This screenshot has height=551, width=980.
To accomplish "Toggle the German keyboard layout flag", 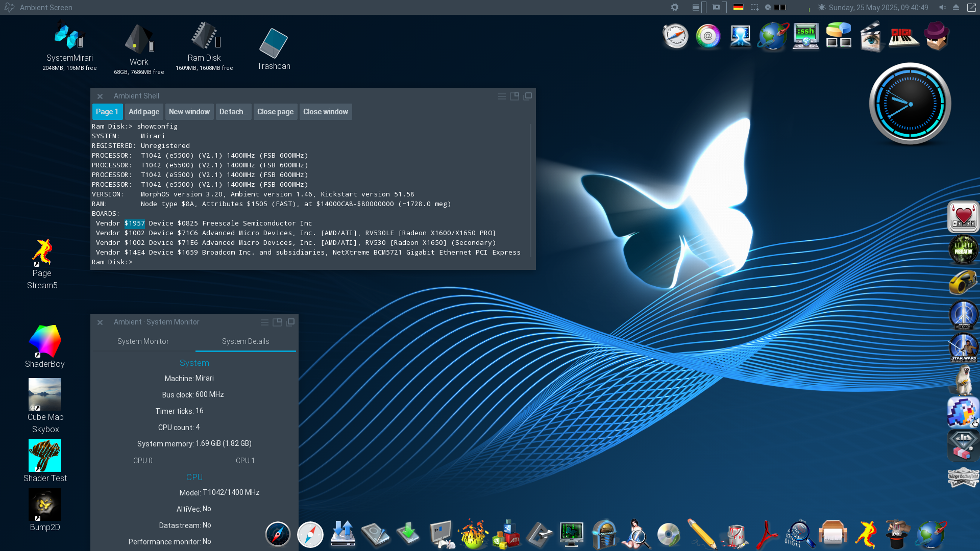I will coord(738,7).
